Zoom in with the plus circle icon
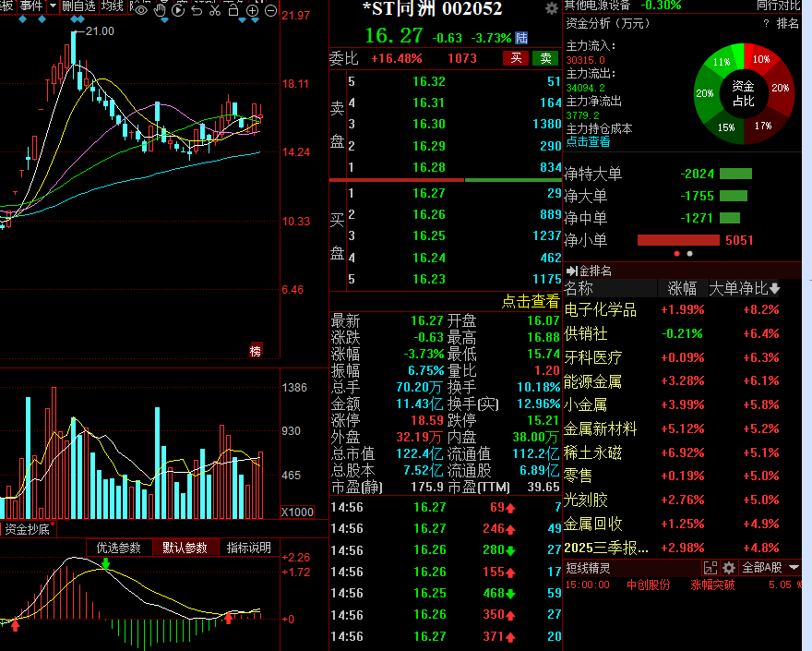Screen dimensions: 812x651 [x=252, y=11]
